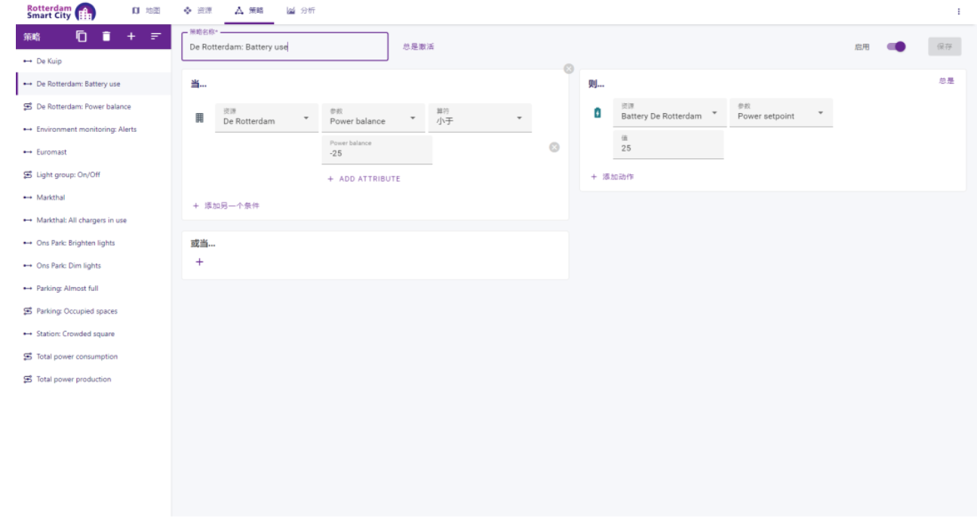Open the operator dropdown showing 小于
The image size is (980, 527).
(480, 118)
